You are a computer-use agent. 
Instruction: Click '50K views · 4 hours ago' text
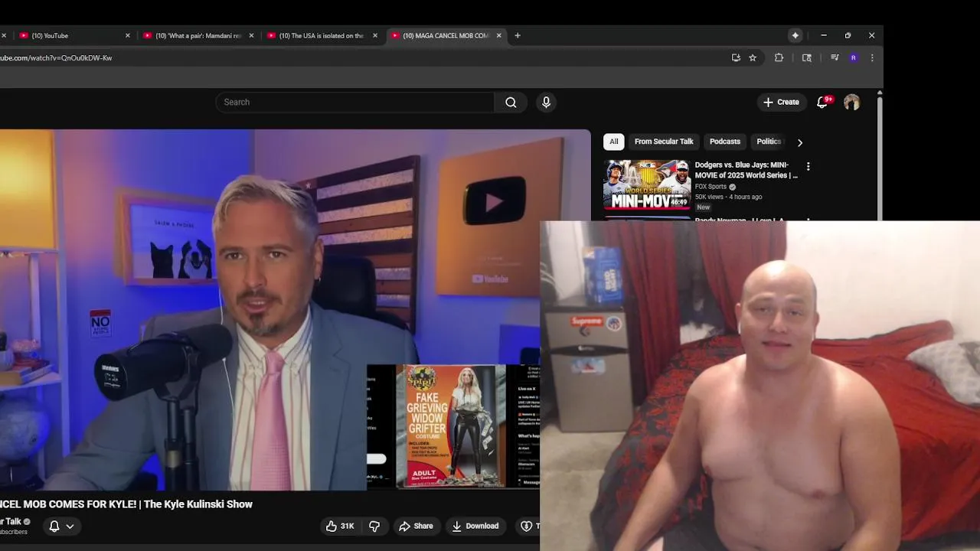click(x=728, y=197)
